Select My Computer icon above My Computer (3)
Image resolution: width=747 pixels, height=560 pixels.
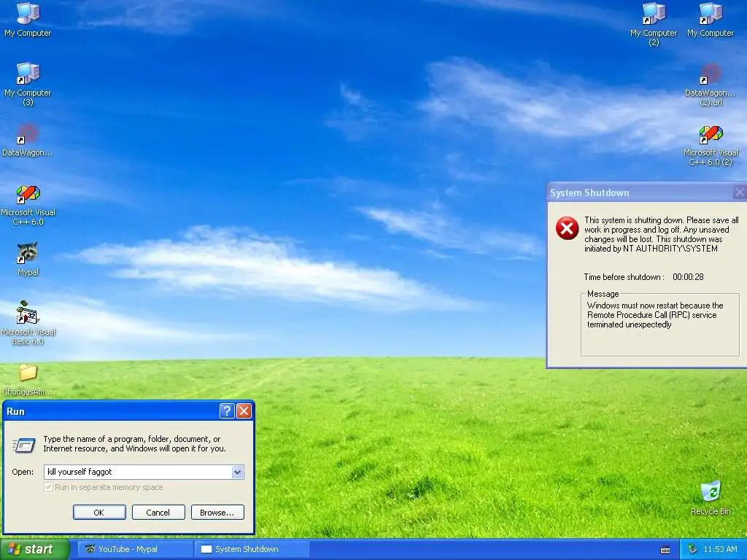(28, 19)
